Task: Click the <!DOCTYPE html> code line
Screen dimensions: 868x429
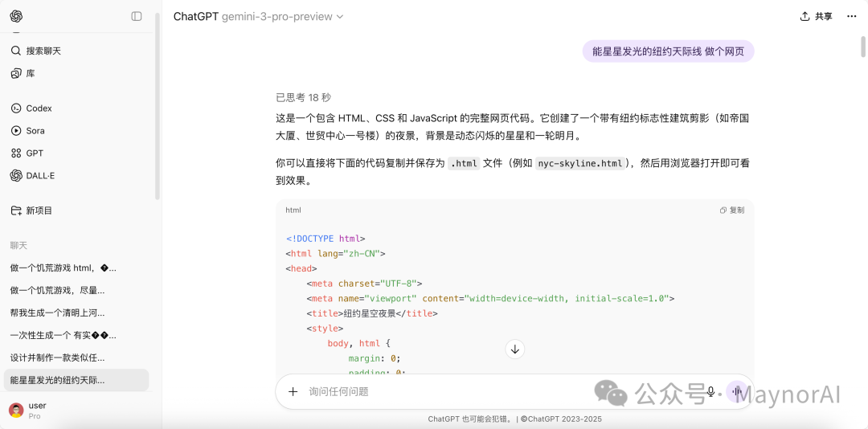Action: click(325, 239)
